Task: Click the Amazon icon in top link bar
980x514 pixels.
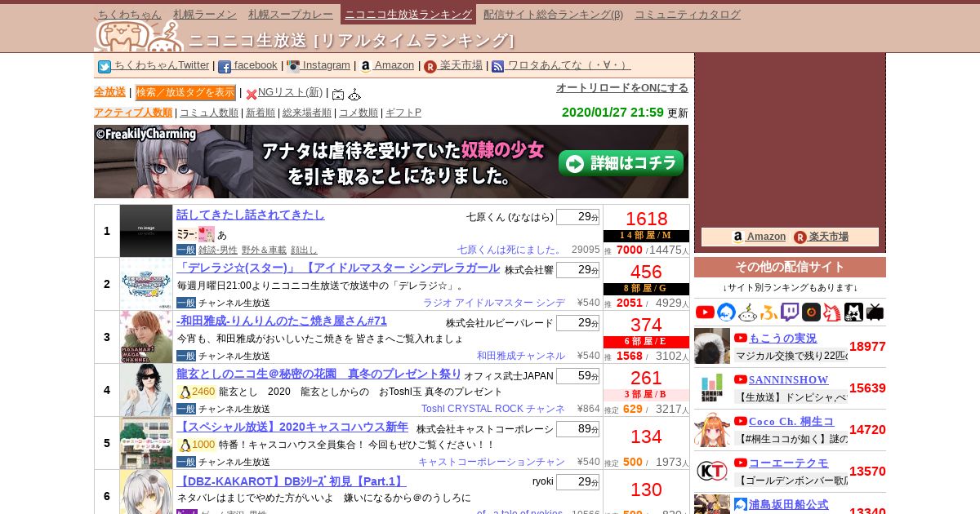Action: pos(365,67)
